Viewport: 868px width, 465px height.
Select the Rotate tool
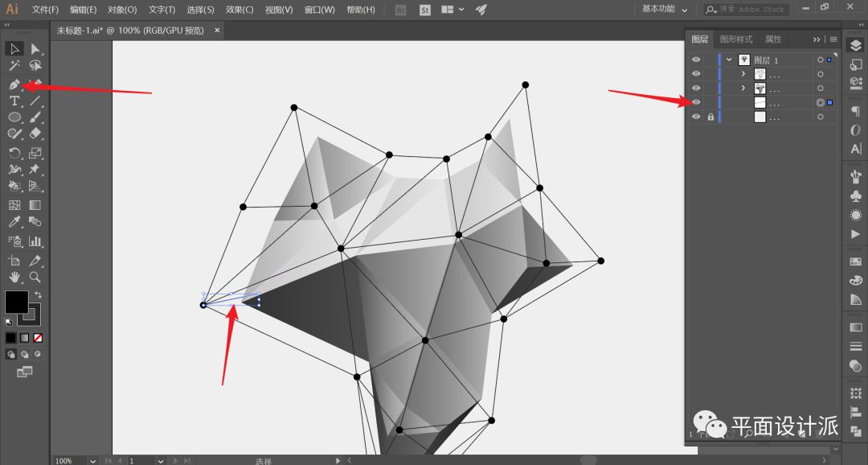(x=14, y=153)
